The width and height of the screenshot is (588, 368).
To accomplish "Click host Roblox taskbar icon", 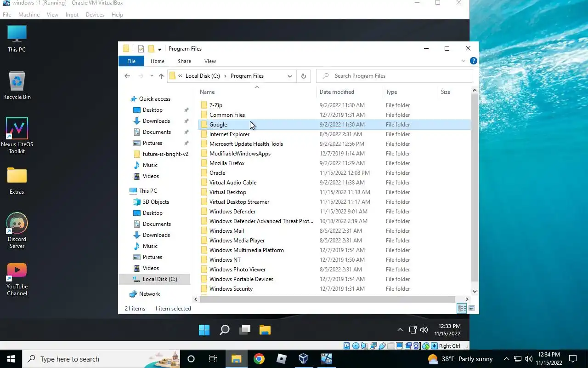I will 281,359.
